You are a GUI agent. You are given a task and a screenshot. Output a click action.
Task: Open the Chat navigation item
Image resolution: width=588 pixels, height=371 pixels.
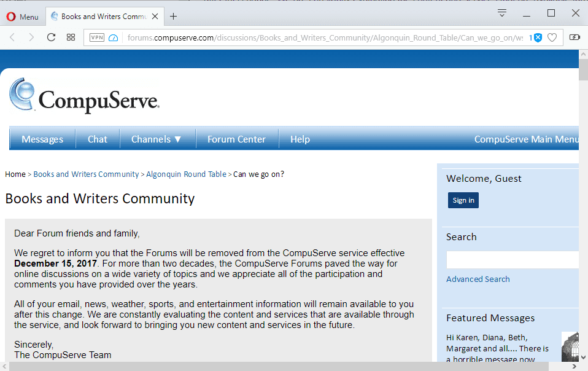point(98,139)
